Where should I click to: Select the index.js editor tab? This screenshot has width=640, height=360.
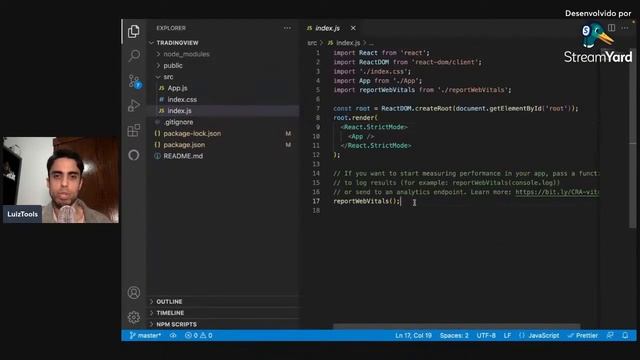click(327, 28)
